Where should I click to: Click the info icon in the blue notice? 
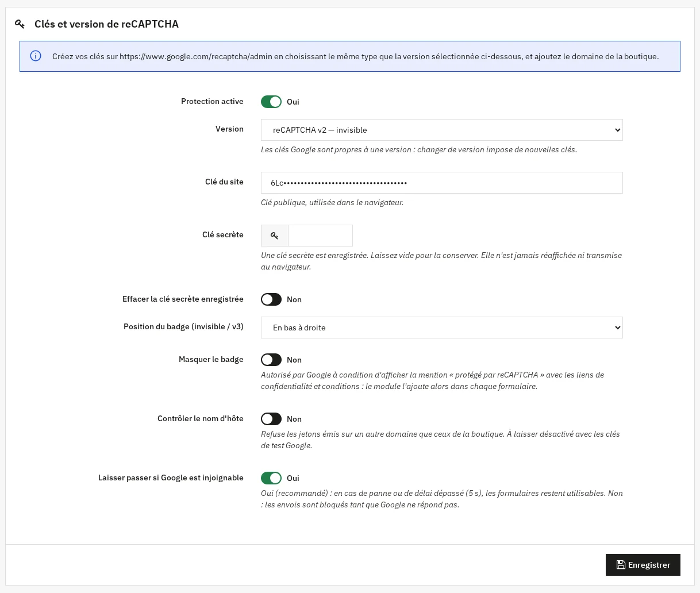[36, 56]
